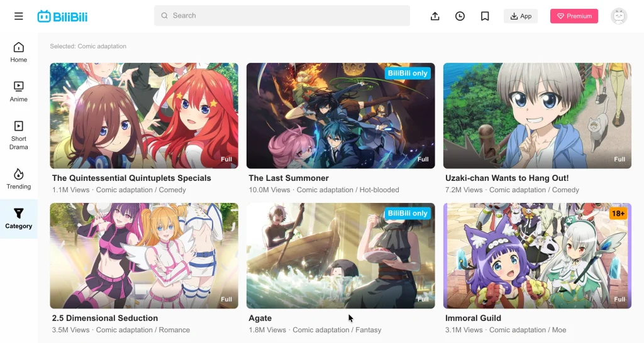Click the Immoral Guild title
Viewport: 644px width, 343px height.
click(473, 318)
